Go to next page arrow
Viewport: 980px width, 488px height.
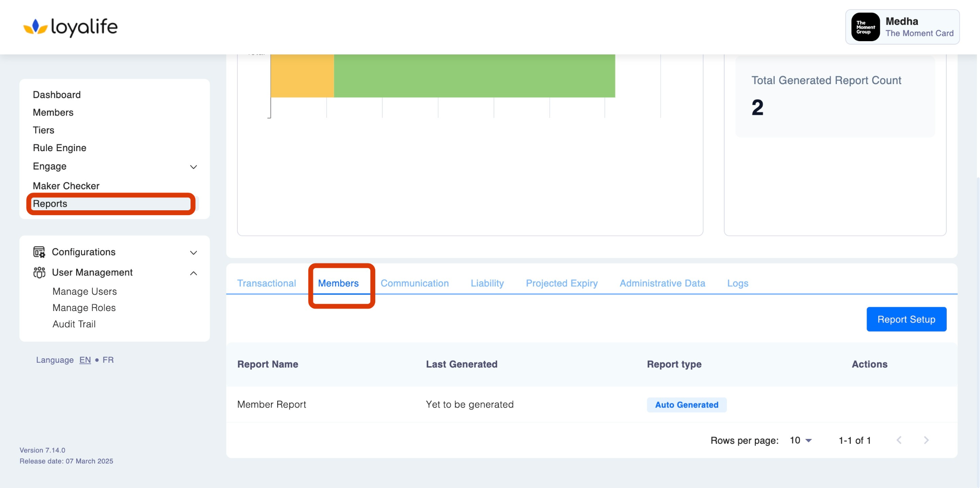(926, 440)
